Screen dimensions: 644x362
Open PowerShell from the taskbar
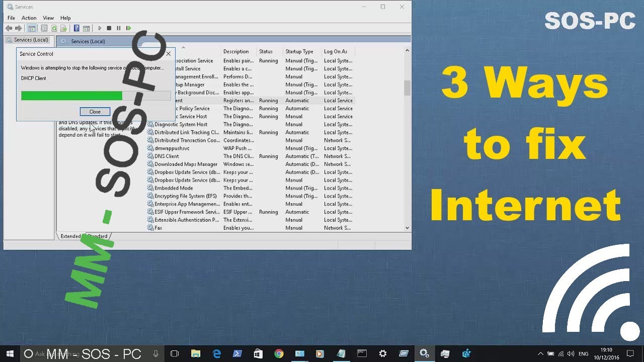pos(237,353)
